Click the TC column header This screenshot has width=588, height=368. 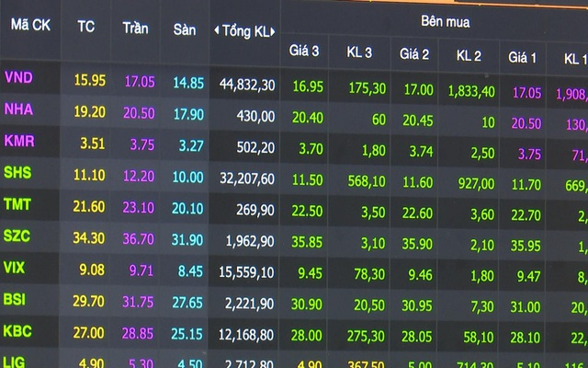[x=85, y=27]
